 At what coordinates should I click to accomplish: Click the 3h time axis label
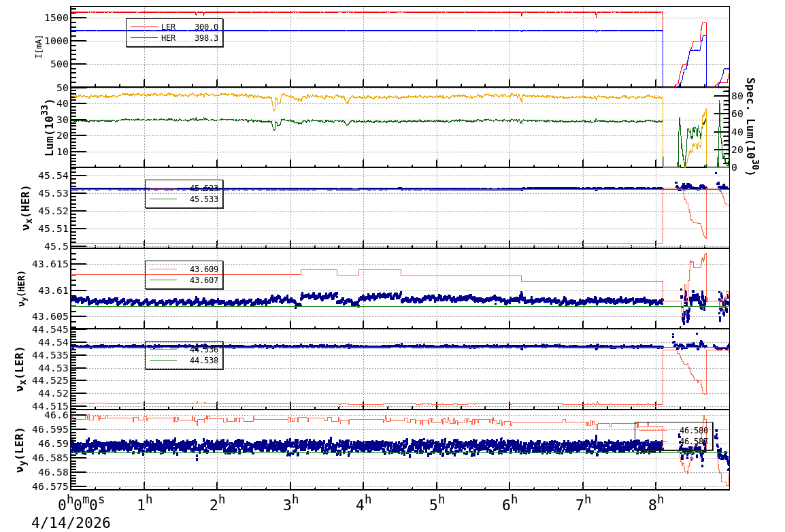coord(290,504)
